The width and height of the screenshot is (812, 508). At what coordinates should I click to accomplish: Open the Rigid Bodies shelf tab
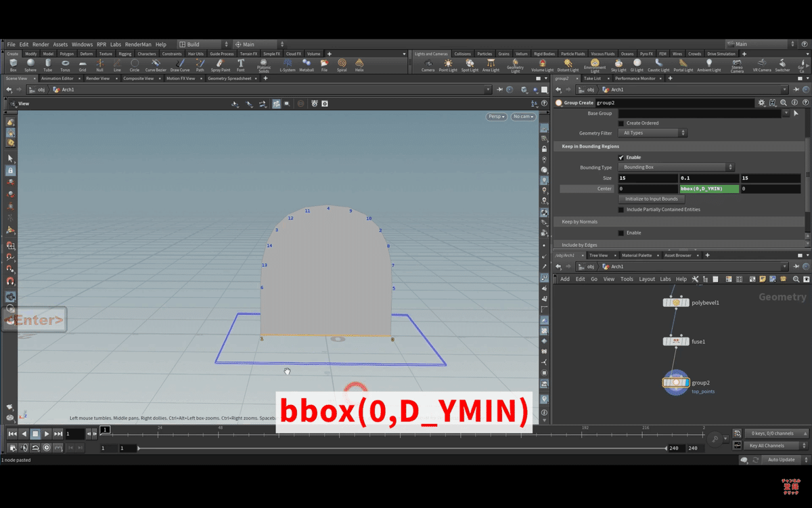pos(543,54)
